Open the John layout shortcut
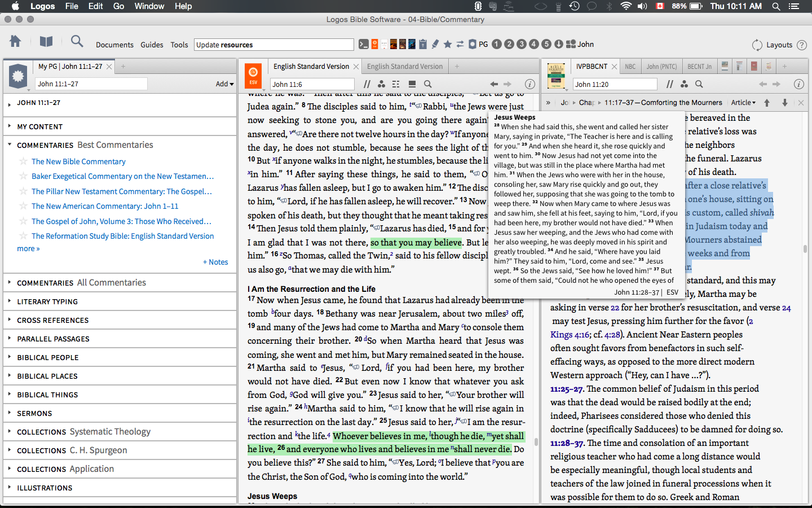The image size is (812, 508). (x=580, y=44)
